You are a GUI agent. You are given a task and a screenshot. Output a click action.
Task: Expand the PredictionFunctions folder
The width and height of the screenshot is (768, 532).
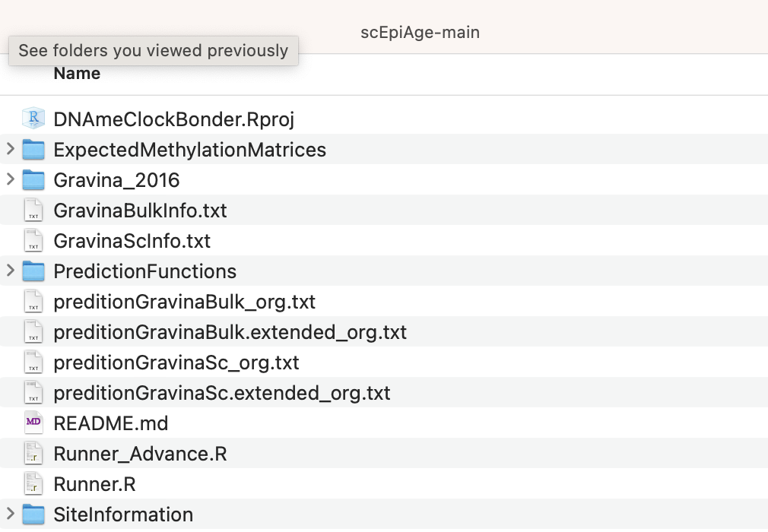pyautogui.click(x=9, y=271)
